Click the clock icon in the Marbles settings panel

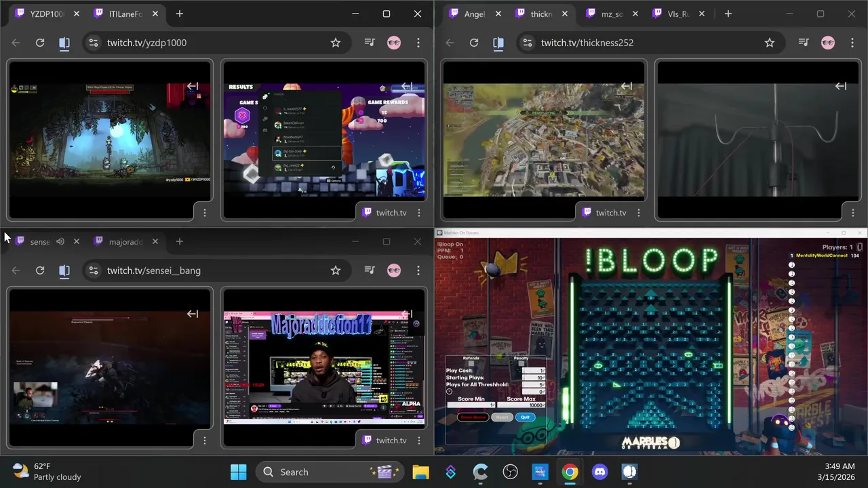pyautogui.click(x=449, y=392)
